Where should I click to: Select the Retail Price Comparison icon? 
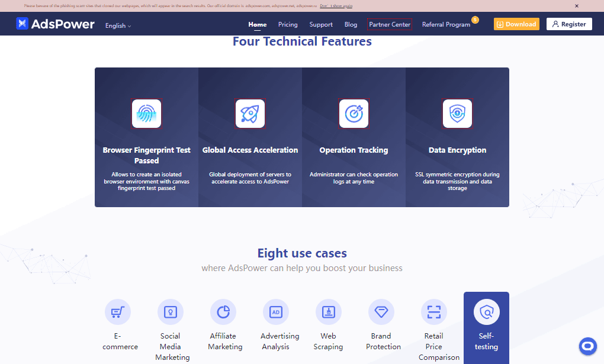point(433,312)
